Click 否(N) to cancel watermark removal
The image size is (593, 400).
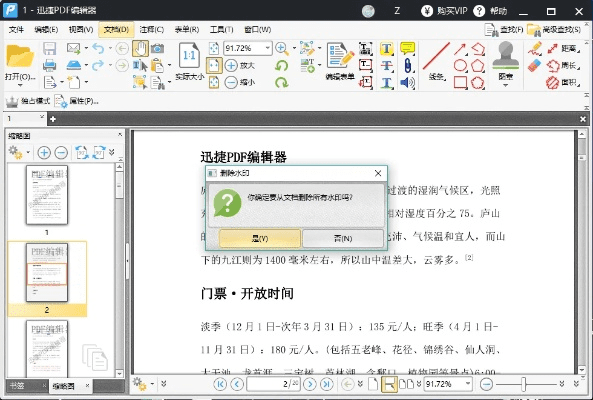(343, 239)
